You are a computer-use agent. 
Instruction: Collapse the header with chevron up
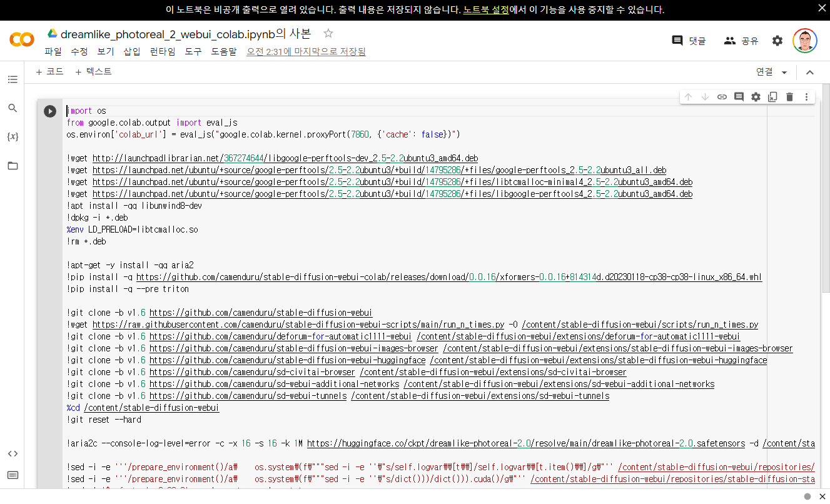tap(810, 73)
